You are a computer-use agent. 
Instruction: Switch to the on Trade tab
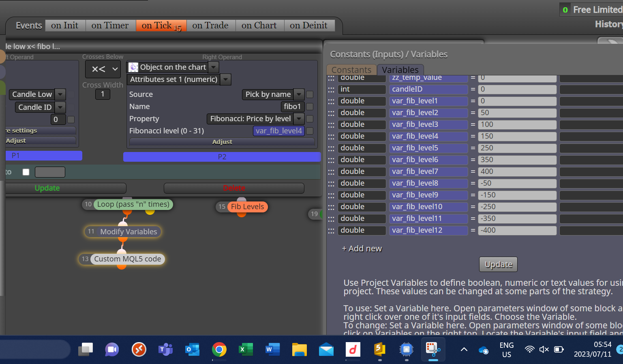(210, 26)
